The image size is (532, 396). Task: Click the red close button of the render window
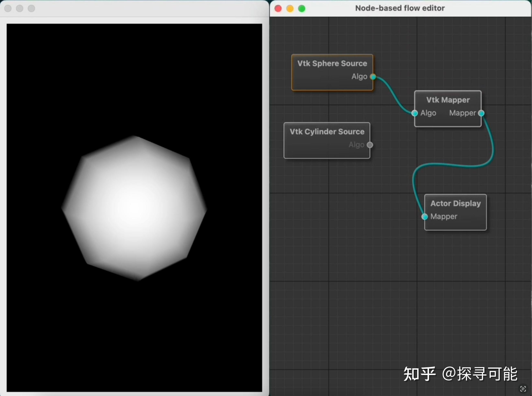(8, 8)
